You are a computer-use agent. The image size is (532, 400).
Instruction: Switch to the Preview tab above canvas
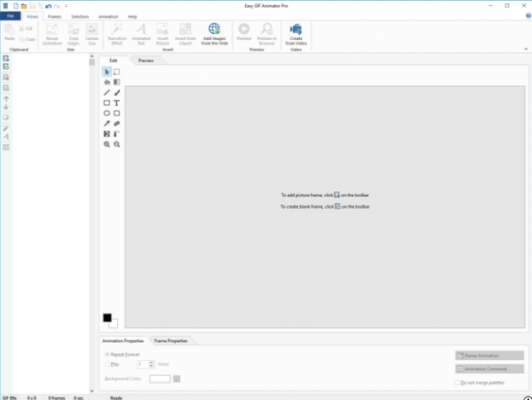coord(146,60)
